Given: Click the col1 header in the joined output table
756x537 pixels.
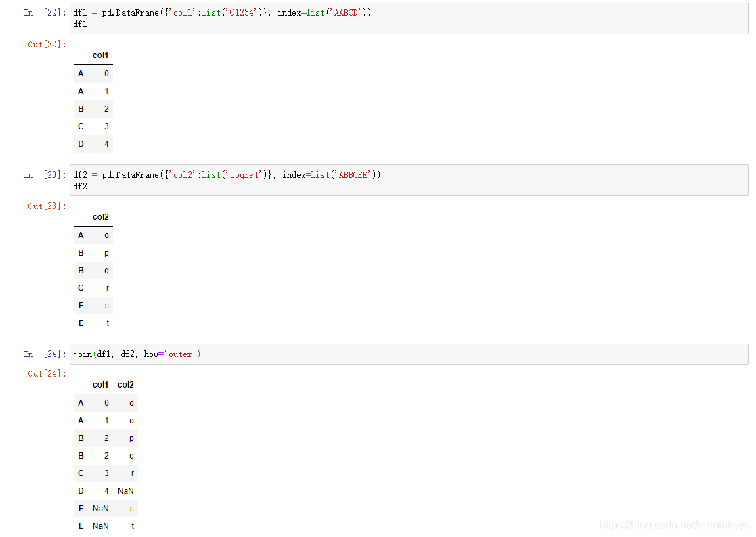Looking at the screenshot, I should pyautogui.click(x=99, y=384).
